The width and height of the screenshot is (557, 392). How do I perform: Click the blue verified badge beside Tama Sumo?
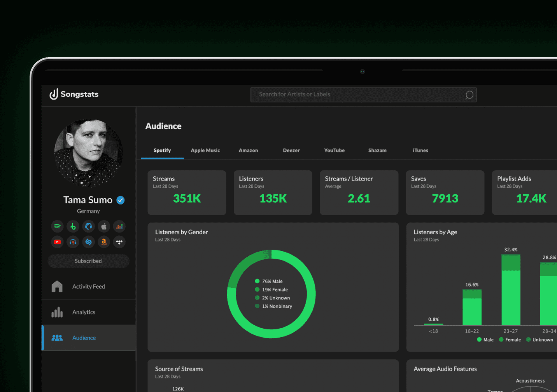click(x=121, y=200)
